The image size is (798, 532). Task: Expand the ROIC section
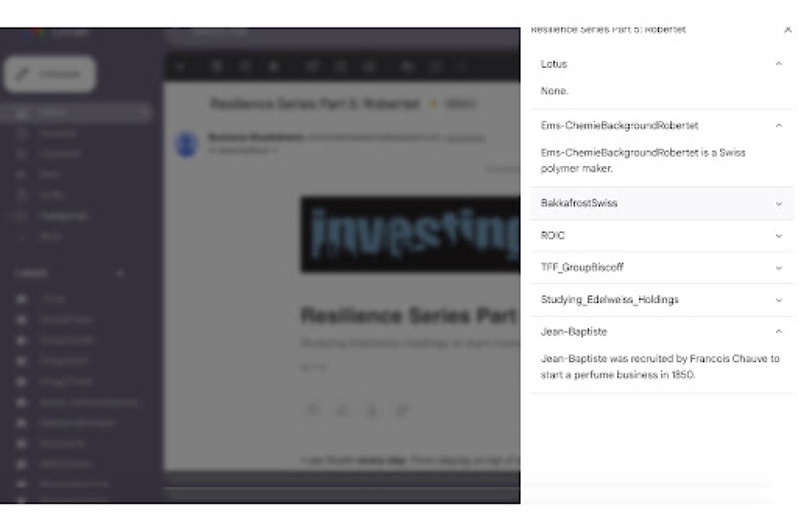(x=778, y=236)
